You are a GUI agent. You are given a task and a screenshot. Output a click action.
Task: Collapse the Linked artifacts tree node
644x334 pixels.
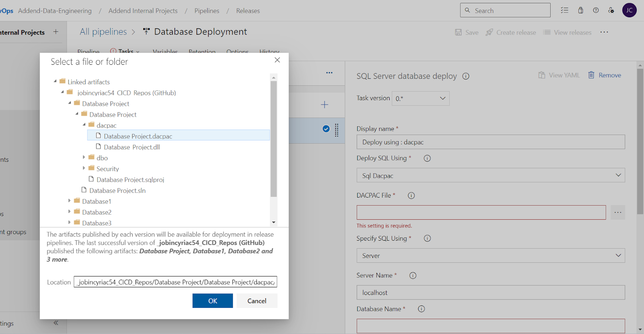point(55,81)
